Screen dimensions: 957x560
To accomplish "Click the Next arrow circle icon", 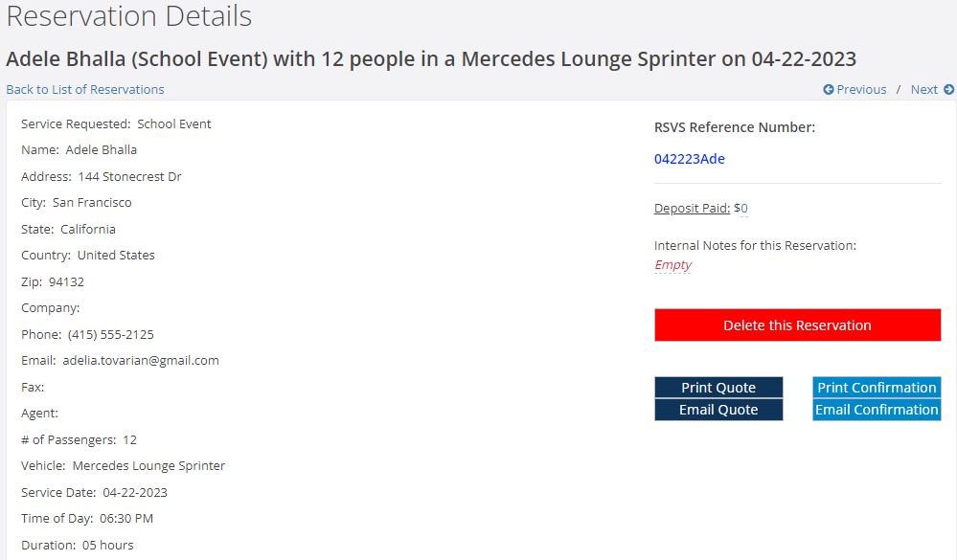I will [x=948, y=90].
